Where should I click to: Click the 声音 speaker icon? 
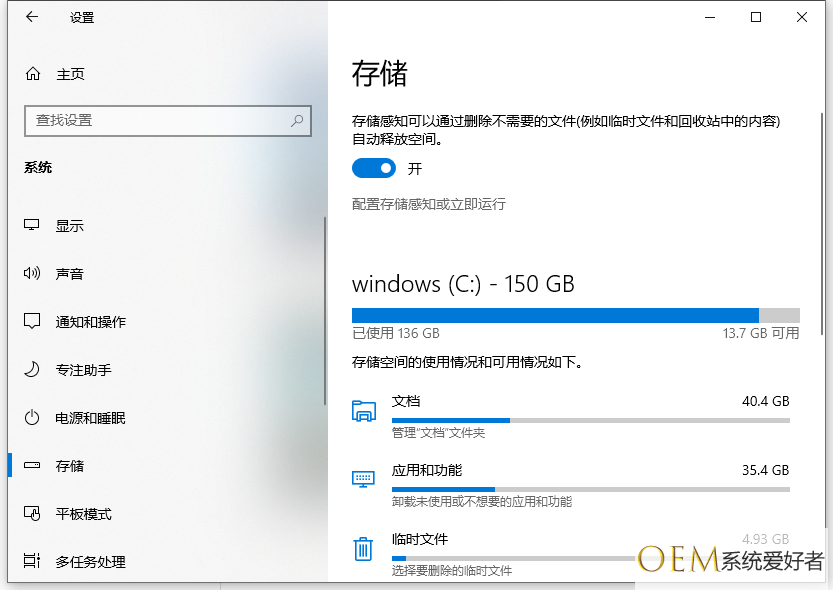[x=32, y=274]
